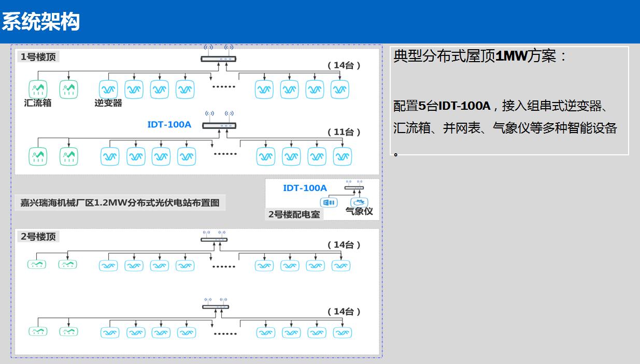The image size is (640, 364).
Task: Select the (11台) count label
Action: [x=344, y=132]
